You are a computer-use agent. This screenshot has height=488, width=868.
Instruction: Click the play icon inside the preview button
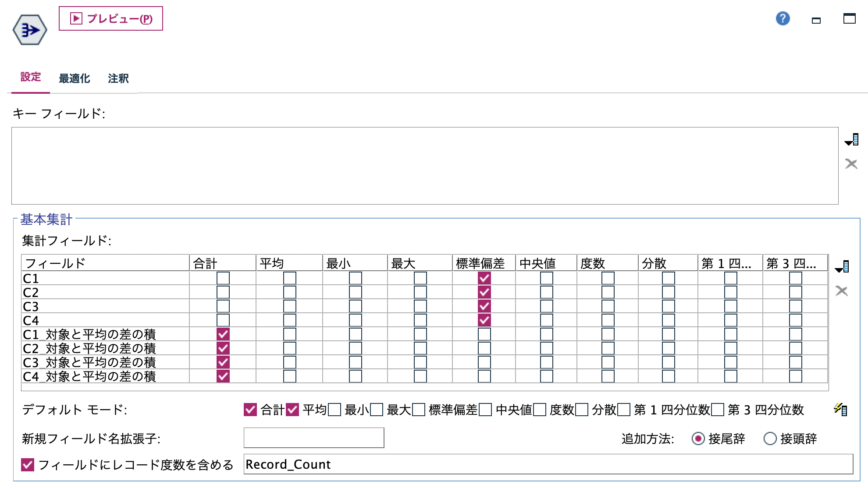(75, 18)
